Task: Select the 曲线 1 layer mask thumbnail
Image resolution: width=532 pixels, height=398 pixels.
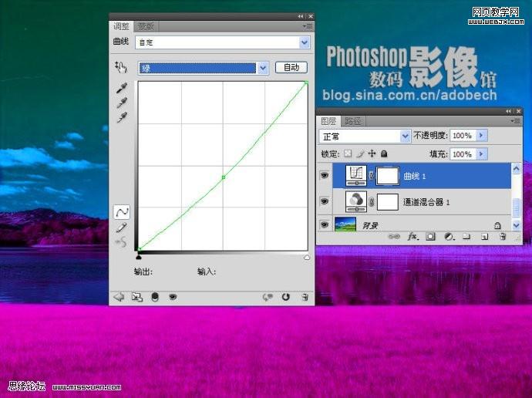Action: (x=388, y=176)
